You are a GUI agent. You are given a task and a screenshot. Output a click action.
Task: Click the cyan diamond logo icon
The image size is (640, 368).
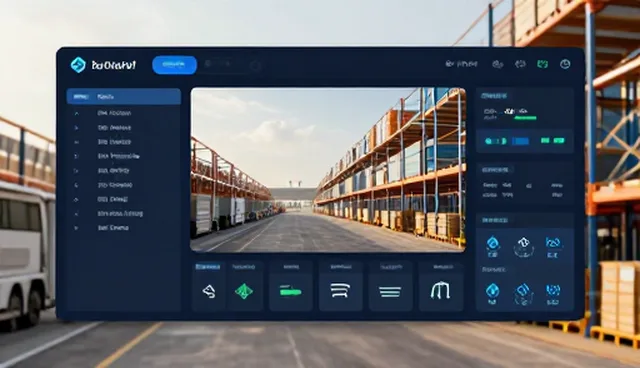click(x=78, y=65)
